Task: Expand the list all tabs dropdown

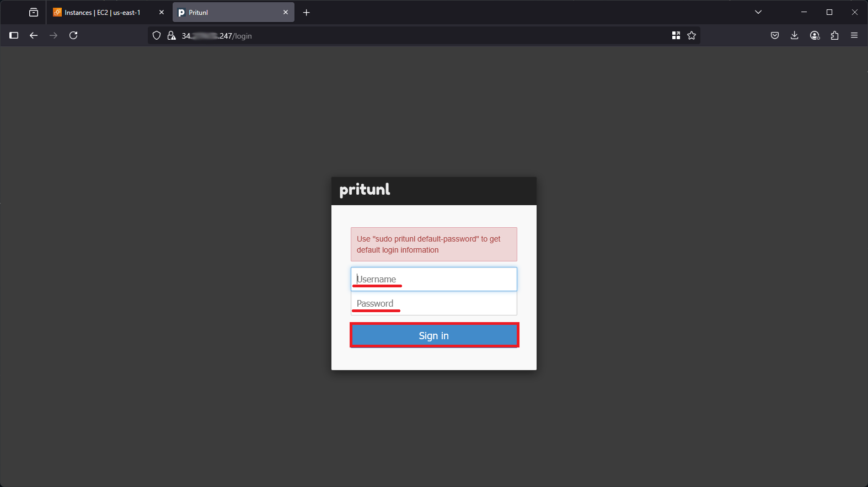Action: pos(758,12)
